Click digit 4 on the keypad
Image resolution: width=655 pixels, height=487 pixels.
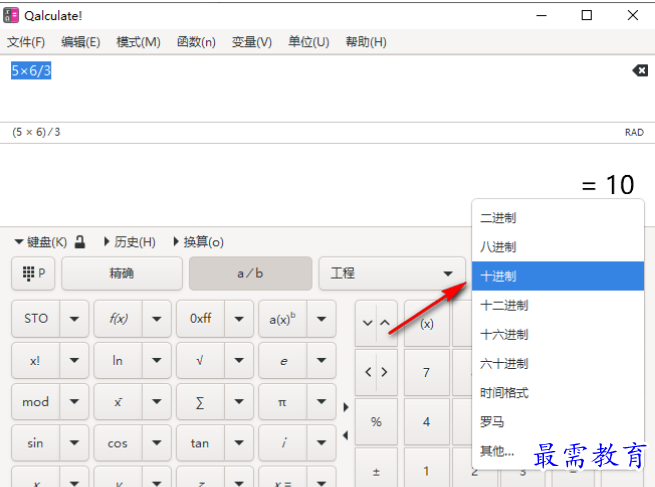click(427, 421)
